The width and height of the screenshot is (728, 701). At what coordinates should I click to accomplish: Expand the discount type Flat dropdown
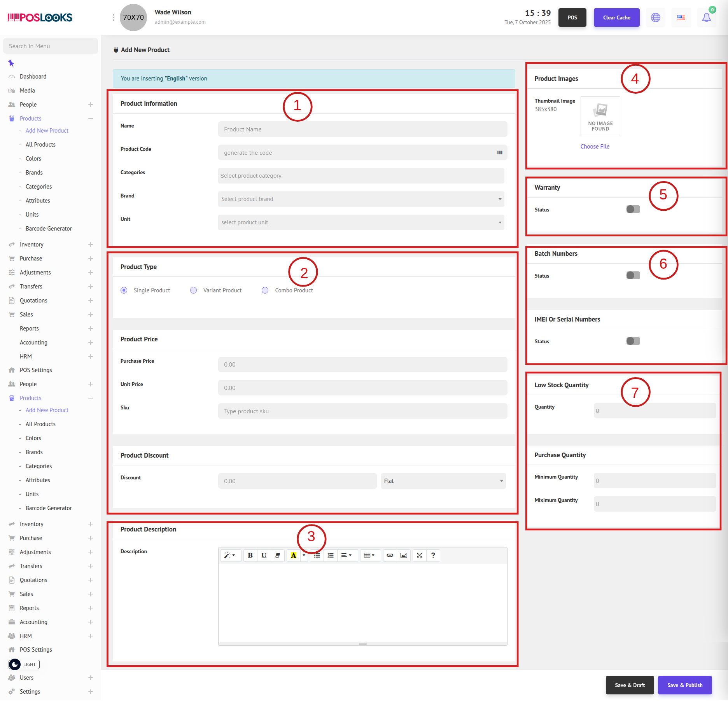[443, 481]
